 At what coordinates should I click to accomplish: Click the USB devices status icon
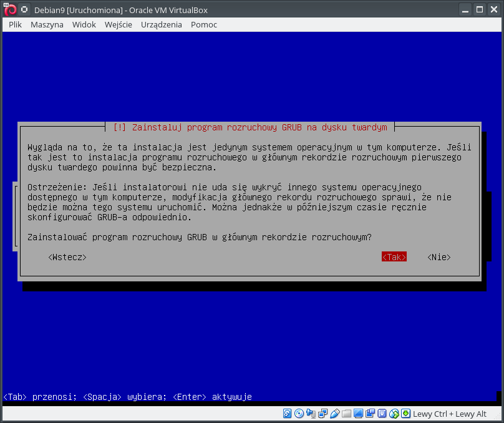click(335, 414)
